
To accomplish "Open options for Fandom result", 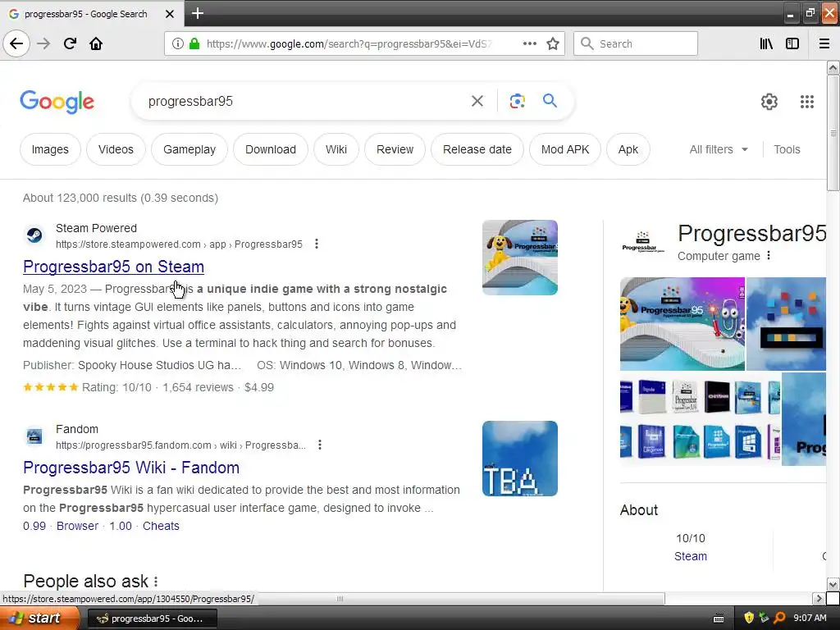I will (x=320, y=445).
